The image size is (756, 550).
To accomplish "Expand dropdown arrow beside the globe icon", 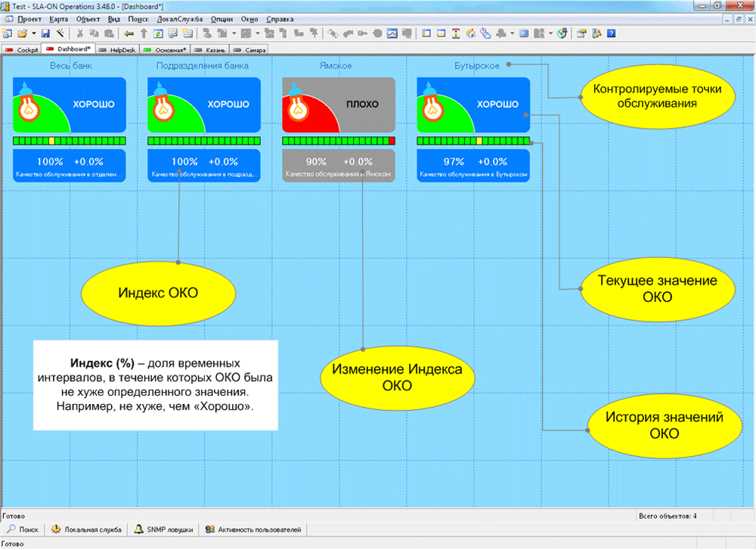I will point(551,33).
